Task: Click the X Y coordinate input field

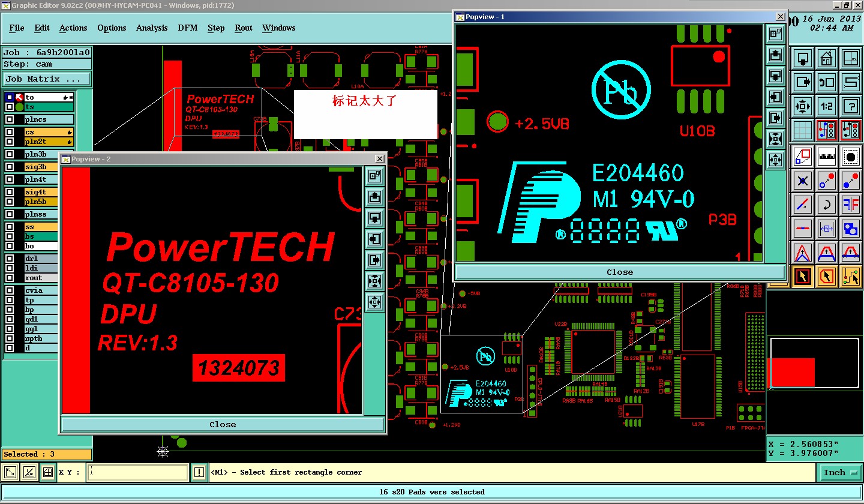Action: tap(138, 473)
